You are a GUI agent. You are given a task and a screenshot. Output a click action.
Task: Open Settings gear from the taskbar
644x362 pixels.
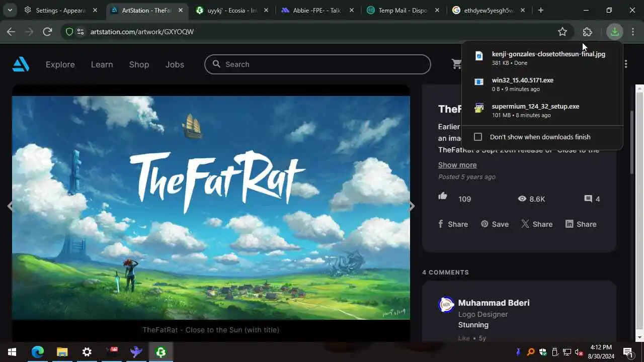[x=87, y=352]
